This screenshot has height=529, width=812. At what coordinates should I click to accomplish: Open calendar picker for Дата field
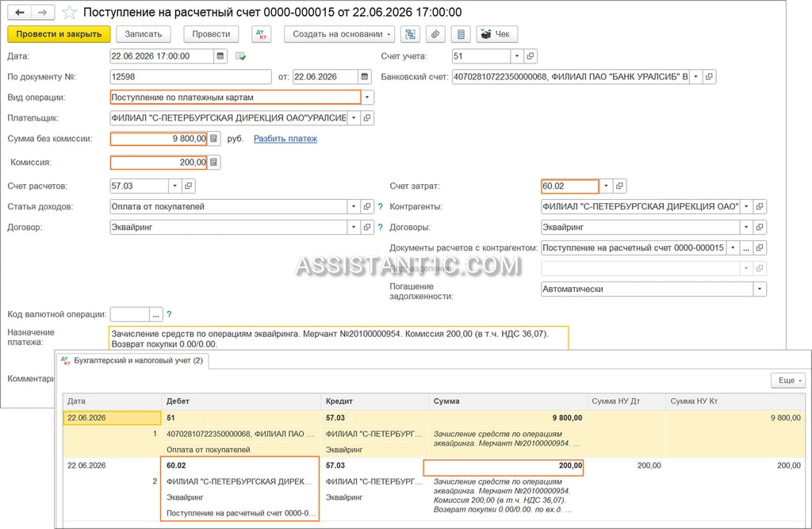pyautogui.click(x=220, y=56)
